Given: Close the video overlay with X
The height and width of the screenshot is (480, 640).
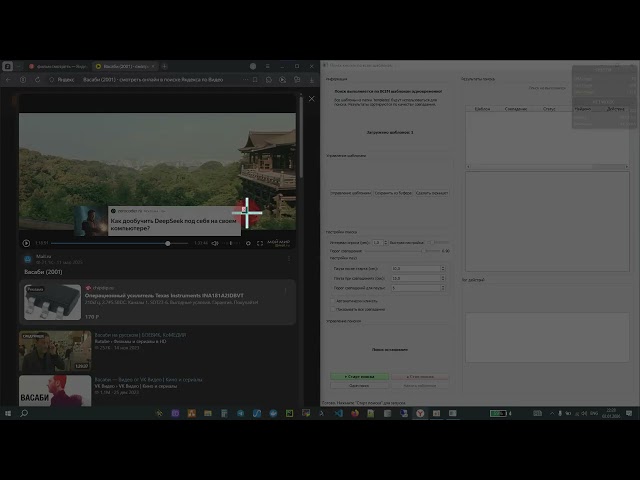Looking at the screenshot, I should point(311,99).
